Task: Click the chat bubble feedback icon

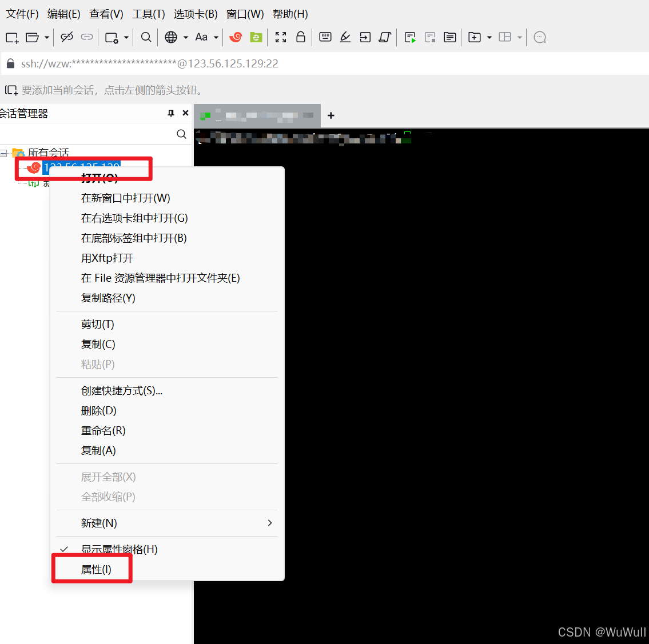Action: coord(540,37)
